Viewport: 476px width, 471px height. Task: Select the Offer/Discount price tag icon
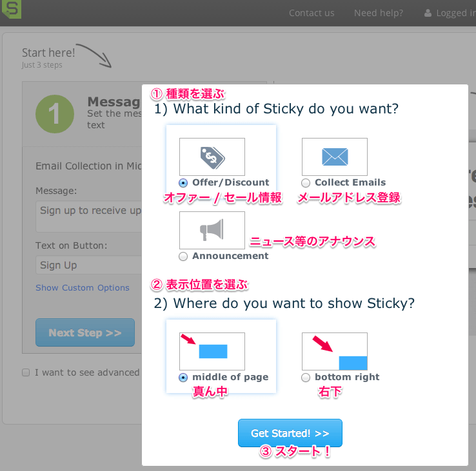[212, 157]
